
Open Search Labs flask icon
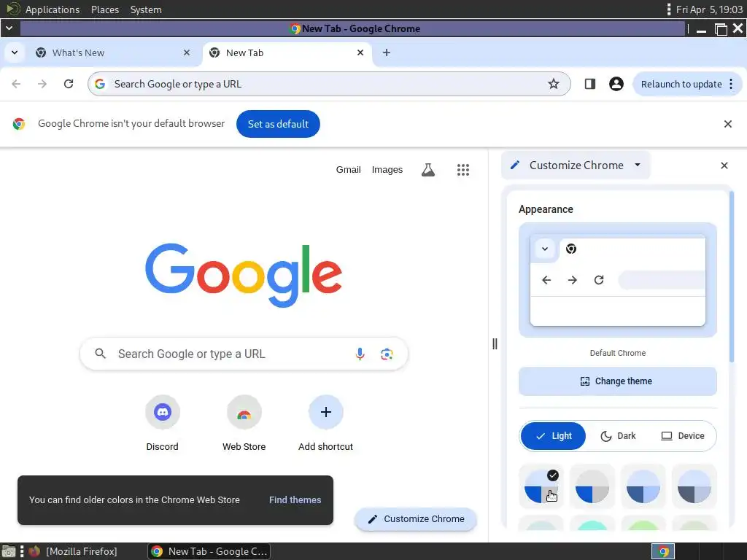tap(427, 169)
